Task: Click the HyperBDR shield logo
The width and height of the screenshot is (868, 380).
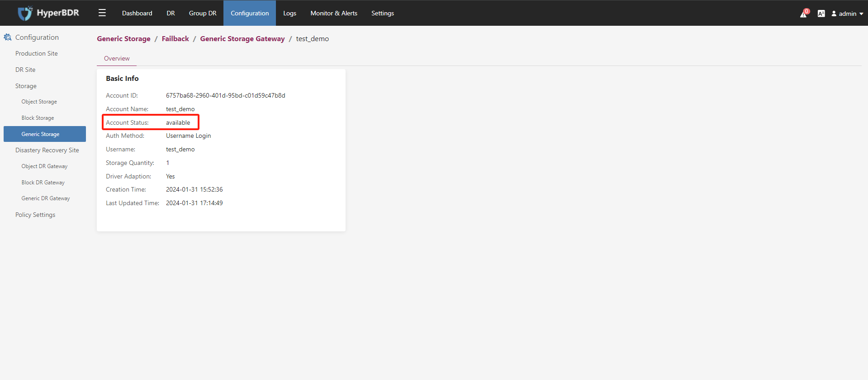Action: [x=25, y=13]
